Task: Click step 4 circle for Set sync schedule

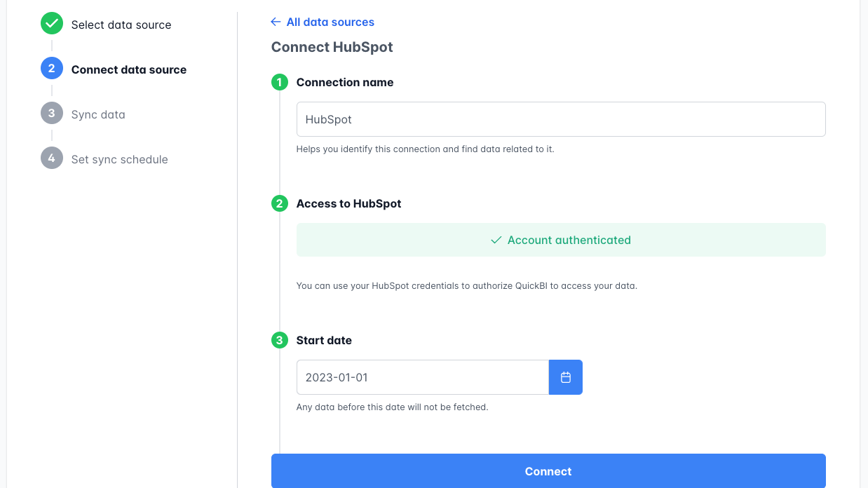Action: coord(51,158)
